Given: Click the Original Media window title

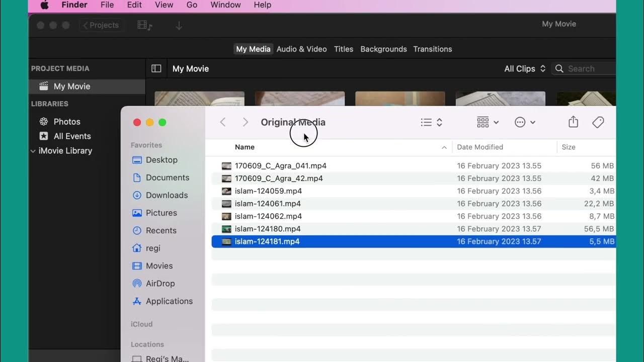Looking at the screenshot, I should coord(293,122).
